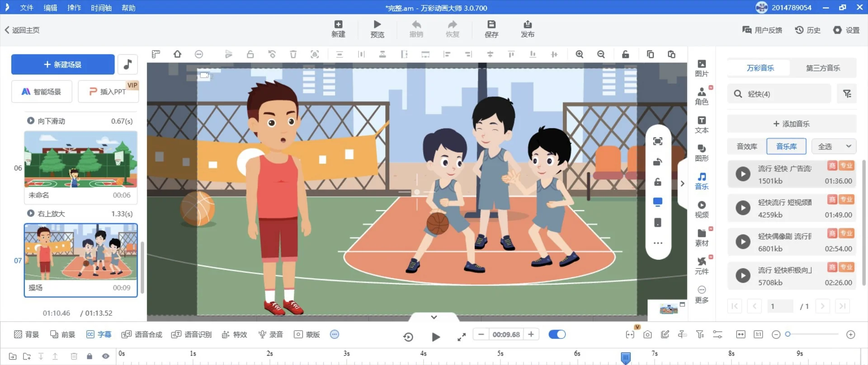Open the 时间轴 menu
This screenshot has height=365, width=868.
pos(101,8)
